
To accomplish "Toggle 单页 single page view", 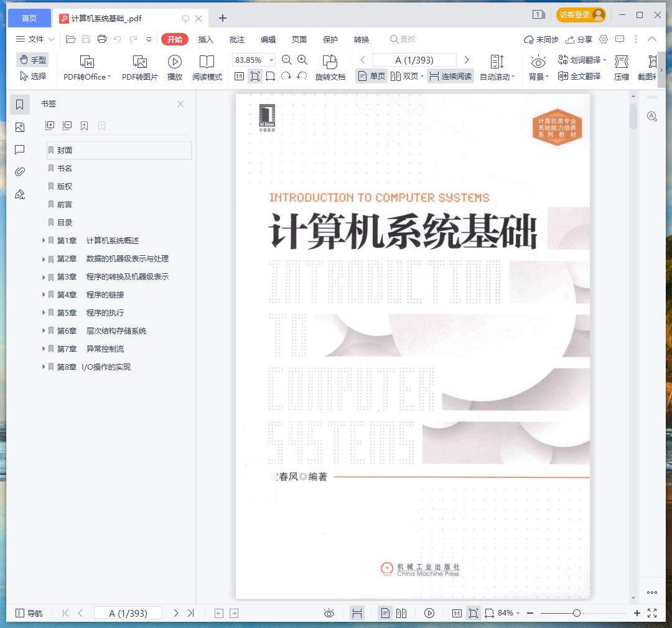I will click(371, 77).
